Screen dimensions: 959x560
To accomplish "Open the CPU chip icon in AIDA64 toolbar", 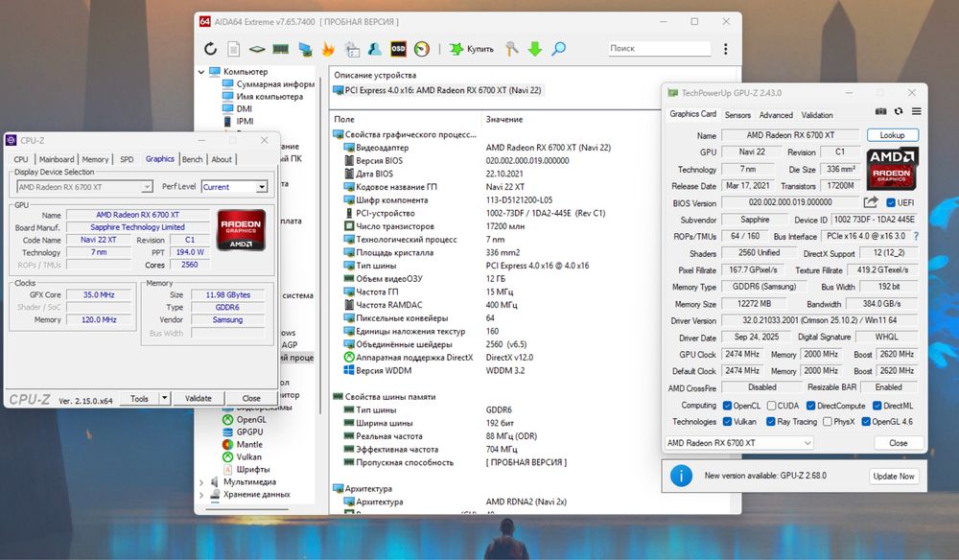I will tap(257, 49).
